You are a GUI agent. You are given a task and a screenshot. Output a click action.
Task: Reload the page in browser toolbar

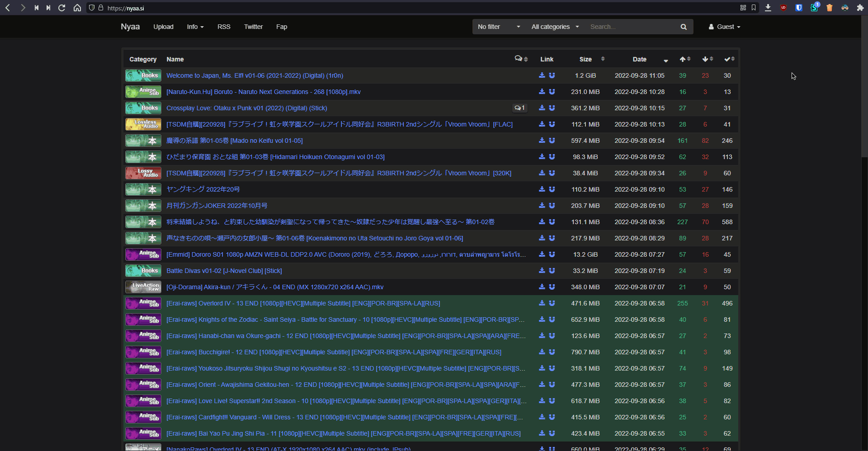62,8
